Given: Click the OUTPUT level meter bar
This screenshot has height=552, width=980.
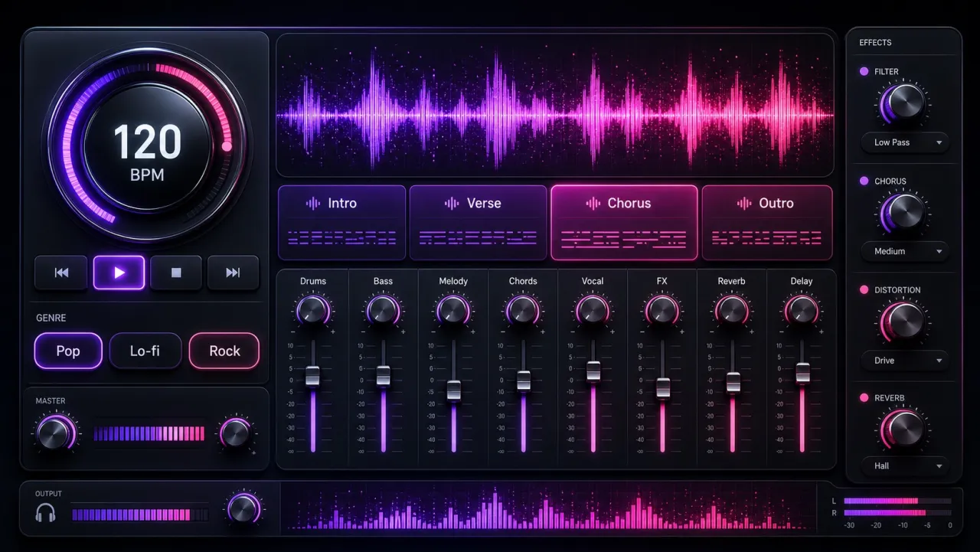Looking at the screenshot, I should pos(139,514).
